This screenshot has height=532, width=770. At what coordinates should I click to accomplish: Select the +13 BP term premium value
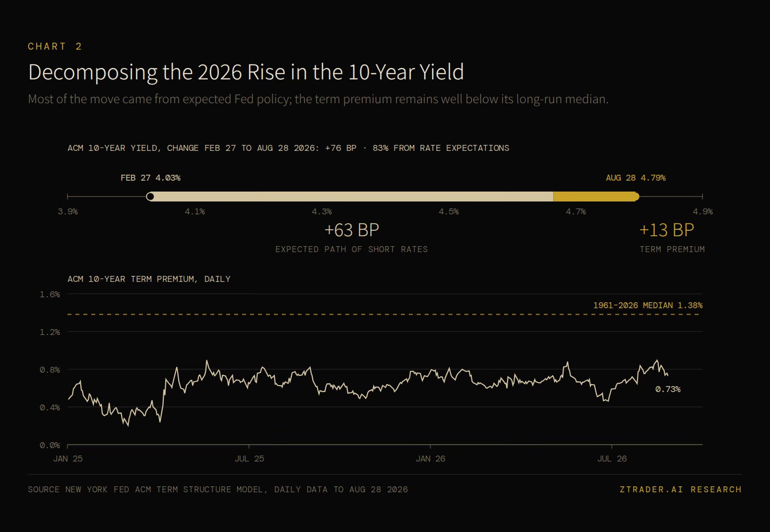[667, 230]
